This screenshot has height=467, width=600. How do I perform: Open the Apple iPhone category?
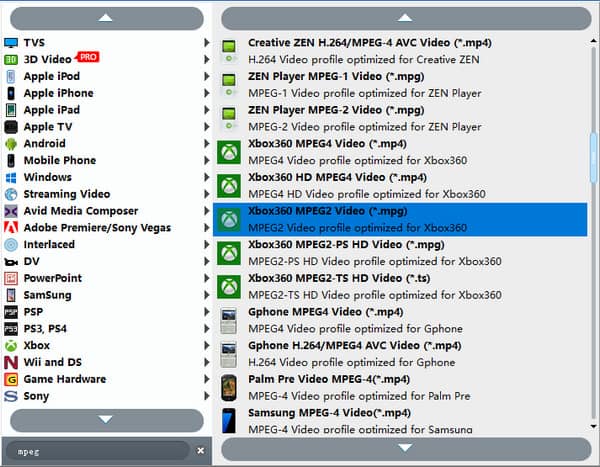click(x=58, y=93)
